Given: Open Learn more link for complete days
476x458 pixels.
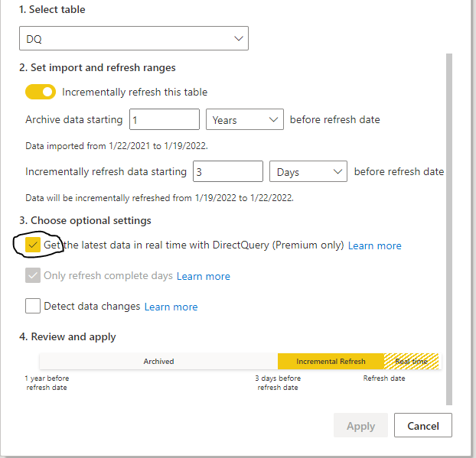Looking at the screenshot, I should 203,276.
